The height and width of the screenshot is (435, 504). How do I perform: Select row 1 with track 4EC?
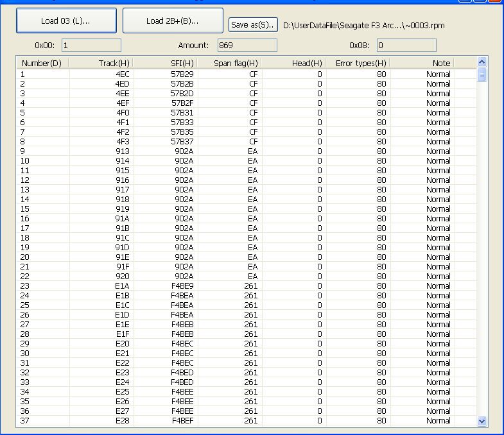tap(247, 74)
